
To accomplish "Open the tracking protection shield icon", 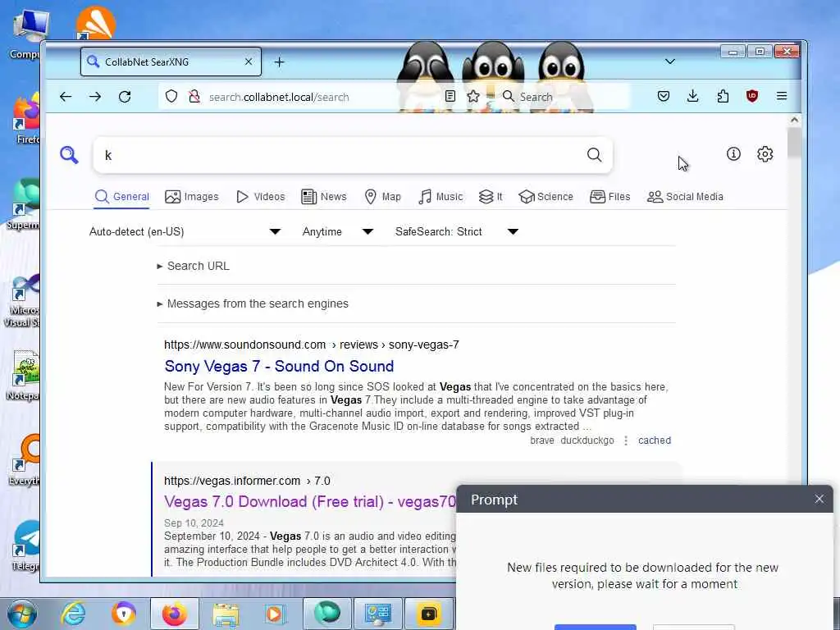I will pos(171,97).
